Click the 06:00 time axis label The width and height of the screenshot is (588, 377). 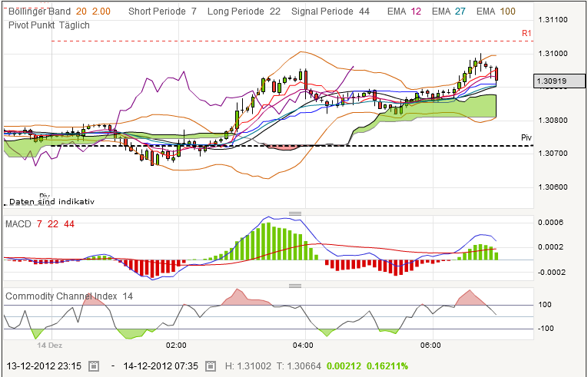point(430,346)
